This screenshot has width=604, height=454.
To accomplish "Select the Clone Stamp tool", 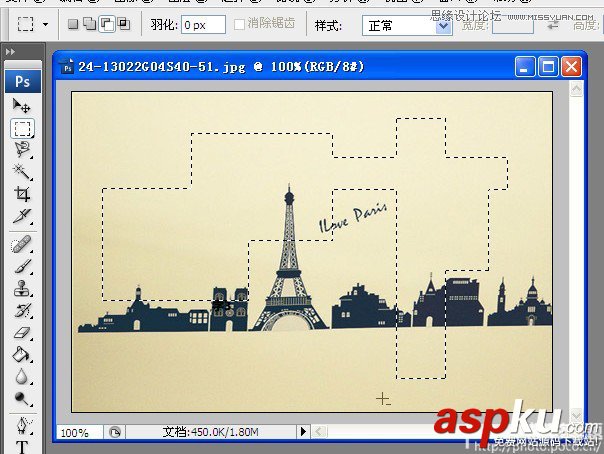I will pos(22,288).
